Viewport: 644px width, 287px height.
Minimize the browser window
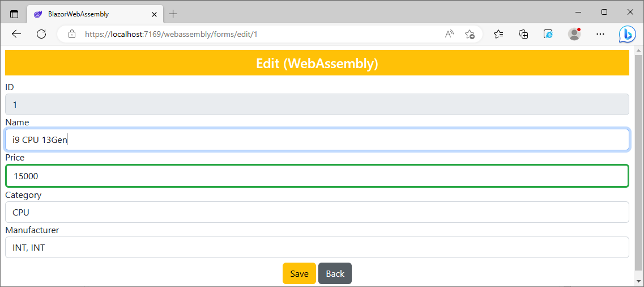(578, 12)
